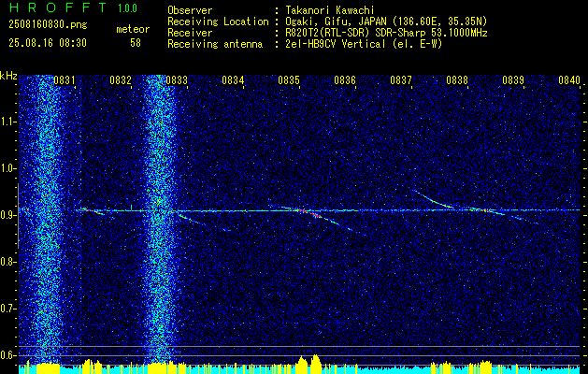Click the 0.7 kHz frequency tick label
Viewport: 588px width, 374px height.
pos(7,309)
